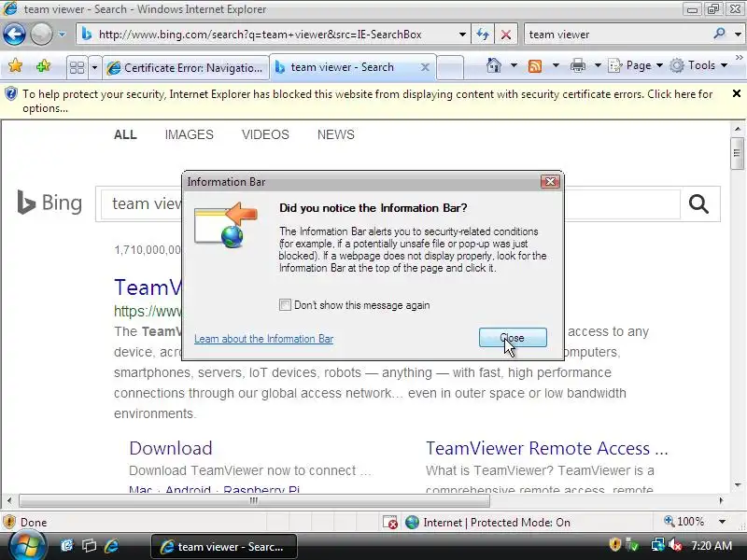Click 'Internet | Protected Mode: On' zone
Viewport: 747px width, 560px height.
487,523
